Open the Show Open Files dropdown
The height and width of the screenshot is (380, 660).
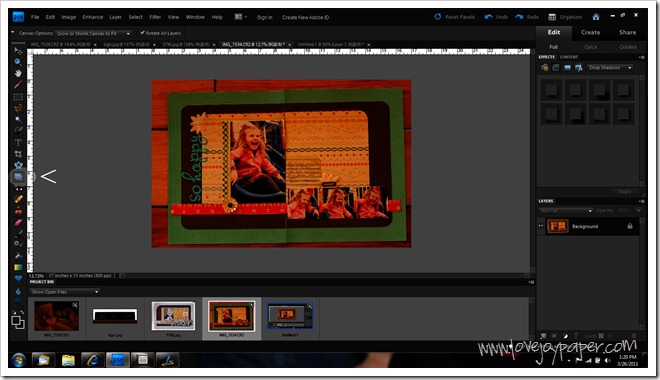point(64,292)
